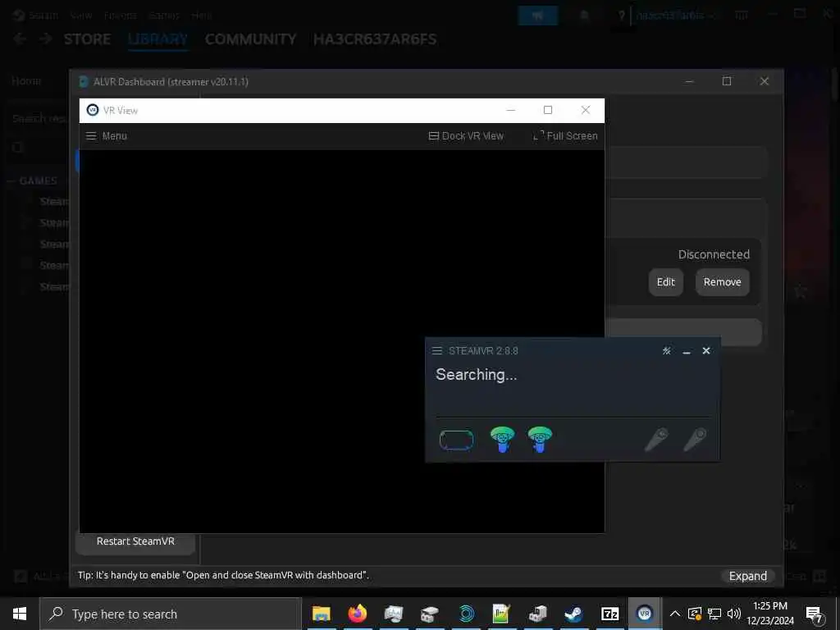This screenshot has width=840, height=630.
Task: Open the Games menu in Steam
Action: [163, 15]
